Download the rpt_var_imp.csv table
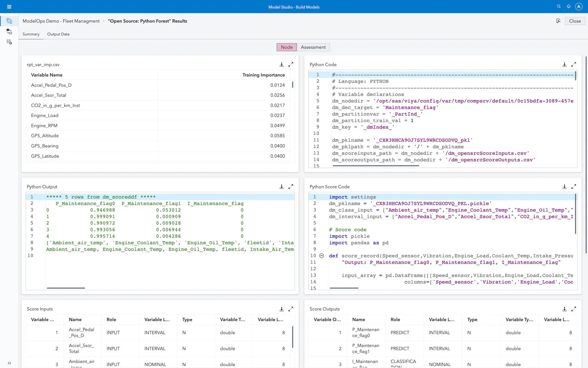This screenshot has height=368, width=588. (281, 65)
